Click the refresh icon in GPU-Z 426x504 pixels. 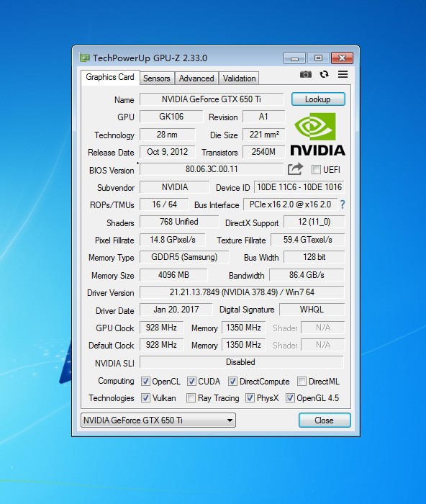(324, 74)
